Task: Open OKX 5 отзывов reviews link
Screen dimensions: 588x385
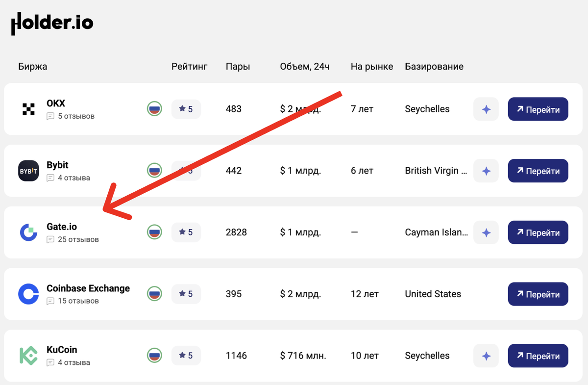Action: 71,116
